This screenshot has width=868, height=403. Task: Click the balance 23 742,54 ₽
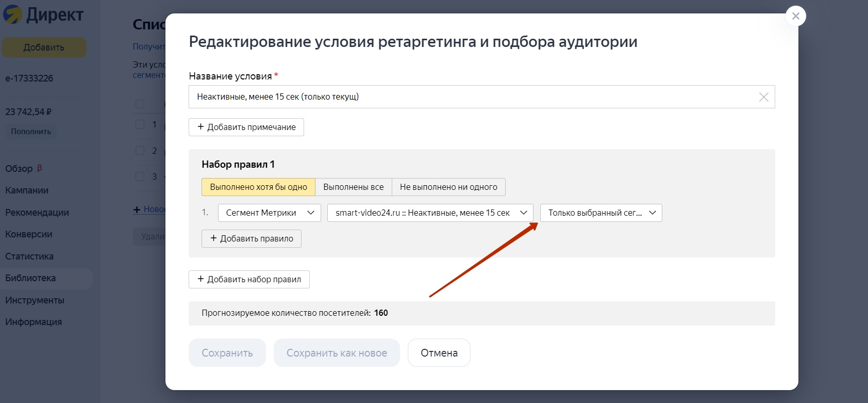tap(28, 112)
